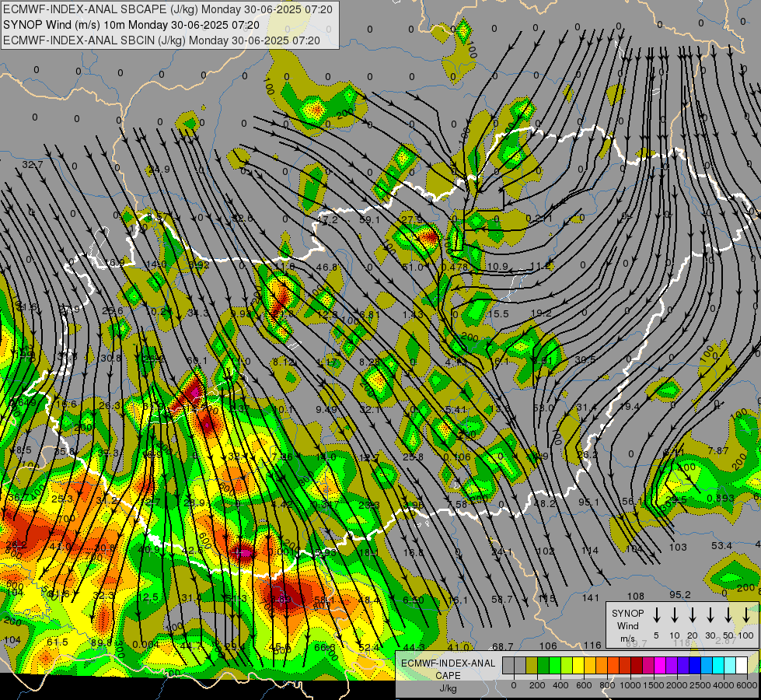Click the wind legend arrow above 100

coord(746,615)
